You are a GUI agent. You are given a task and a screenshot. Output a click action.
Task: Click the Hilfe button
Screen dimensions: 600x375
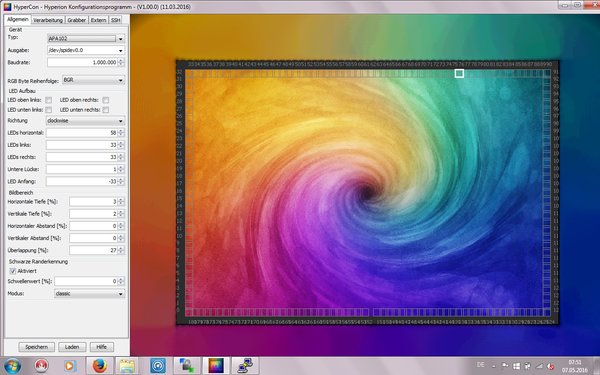click(101, 347)
